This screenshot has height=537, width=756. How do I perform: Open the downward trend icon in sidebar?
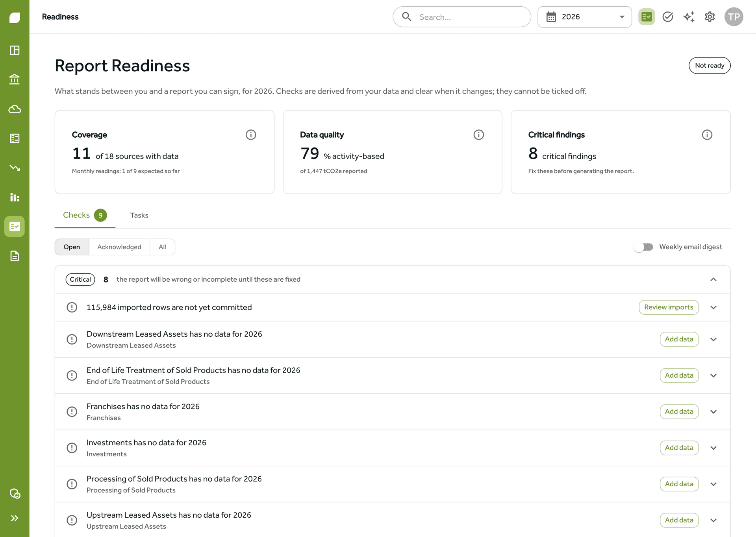tap(15, 168)
